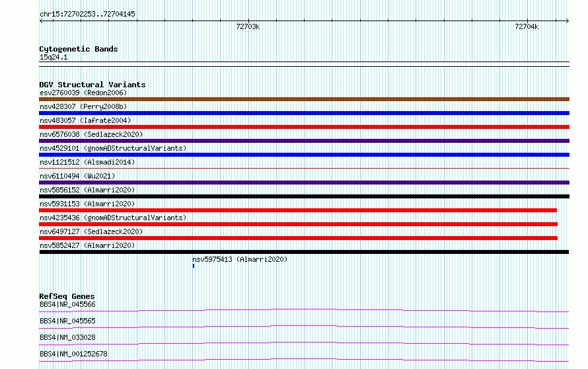Open nsv4235436 (gnomADStructuralVariants) label
The height and width of the screenshot is (369, 588).
point(113,218)
